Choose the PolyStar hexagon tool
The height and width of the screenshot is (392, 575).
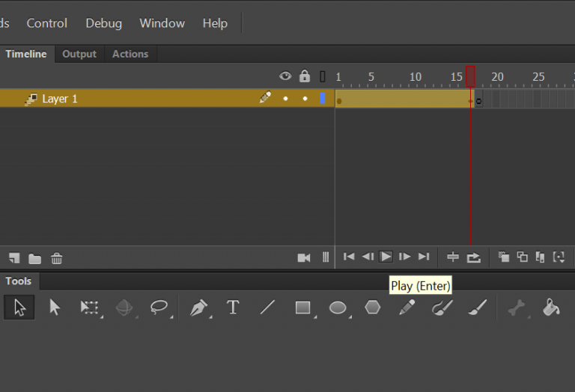point(372,307)
